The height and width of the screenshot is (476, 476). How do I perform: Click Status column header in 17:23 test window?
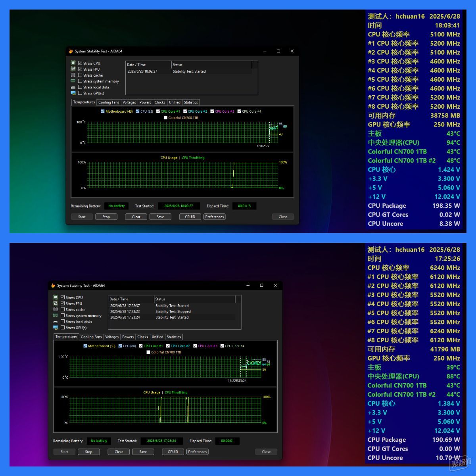pyautogui.click(x=194, y=299)
